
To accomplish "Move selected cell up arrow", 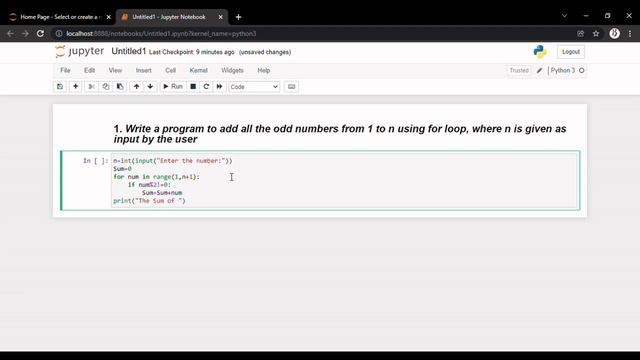I will [x=136, y=87].
